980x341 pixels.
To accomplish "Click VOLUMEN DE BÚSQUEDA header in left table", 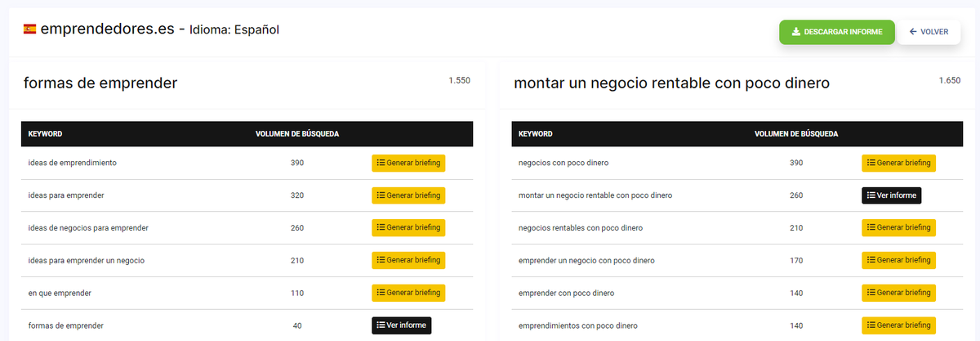I will (297, 134).
